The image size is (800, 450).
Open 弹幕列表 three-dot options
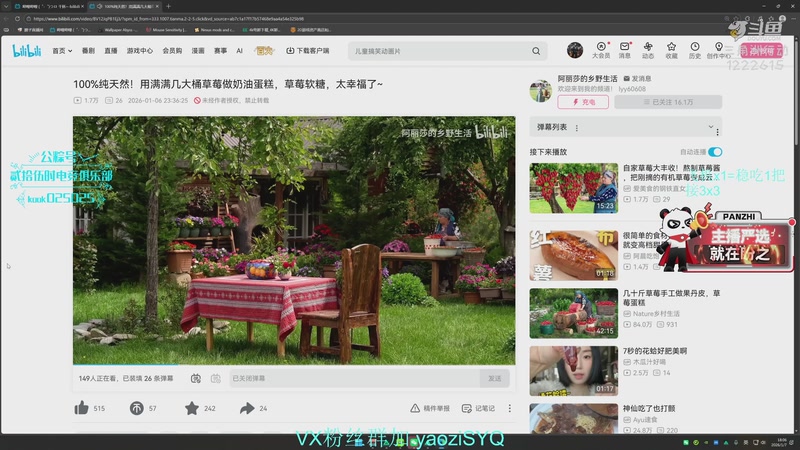click(x=577, y=128)
